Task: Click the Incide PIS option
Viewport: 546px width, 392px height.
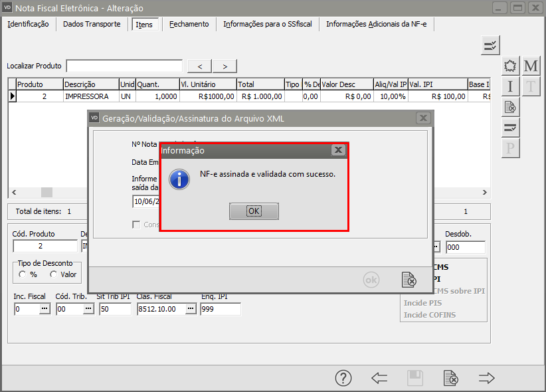Action: [x=422, y=303]
